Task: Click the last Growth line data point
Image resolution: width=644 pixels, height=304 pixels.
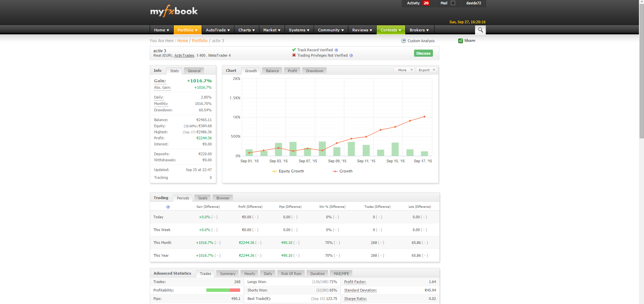Action: [x=425, y=117]
